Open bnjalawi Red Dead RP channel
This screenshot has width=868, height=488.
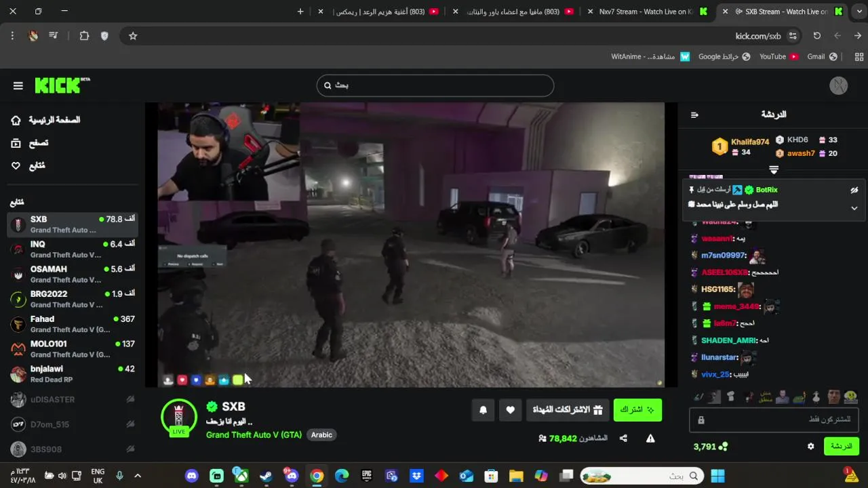click(73, 373)
